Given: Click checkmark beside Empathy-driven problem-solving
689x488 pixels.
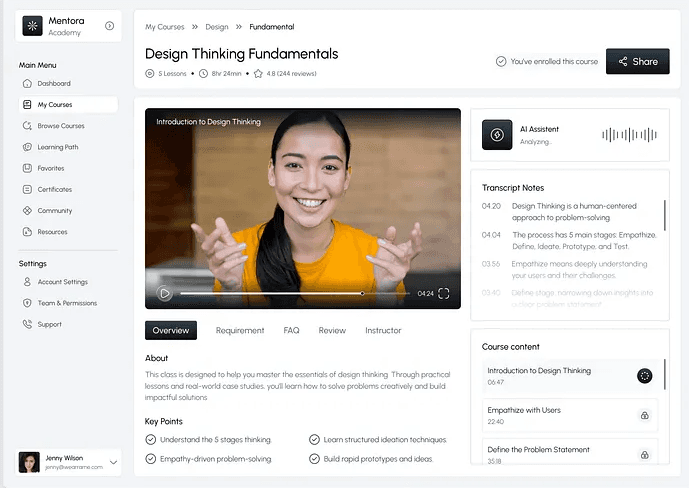Looking at the screenshot, I should (x=151, y=459).
